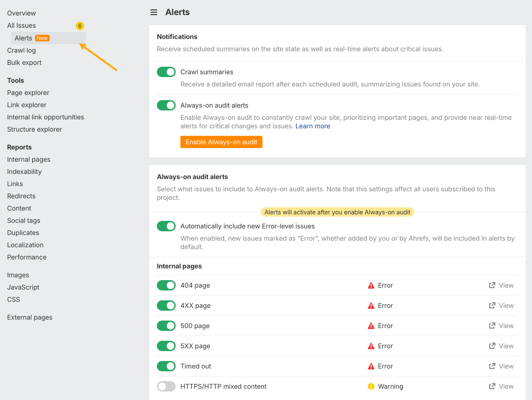Click the error icon next to 4XX page
Viewport: 532px width, 400px height.
pyautogui.click(x=371, y=305)
